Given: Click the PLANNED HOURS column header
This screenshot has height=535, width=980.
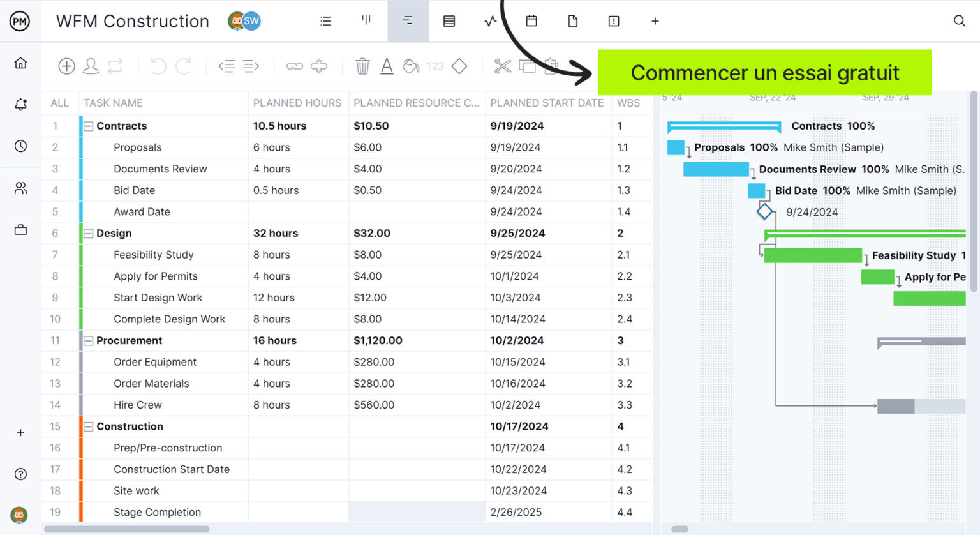Looking at the screenshot, I should pos(297,103).
